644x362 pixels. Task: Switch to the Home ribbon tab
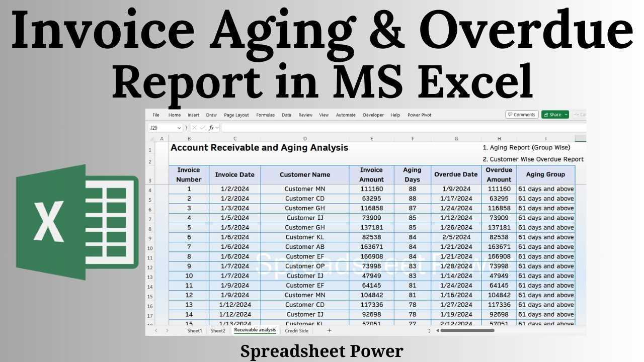click(x=175, y=115)
